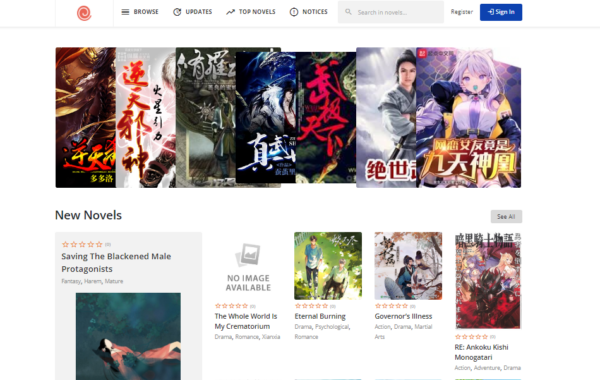
Task: Open the Browse menu
Action: pos(140,12)
